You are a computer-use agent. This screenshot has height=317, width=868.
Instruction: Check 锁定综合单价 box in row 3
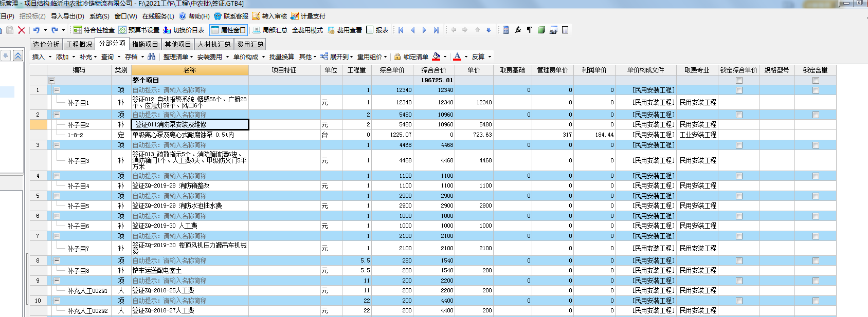pos(739,145)
